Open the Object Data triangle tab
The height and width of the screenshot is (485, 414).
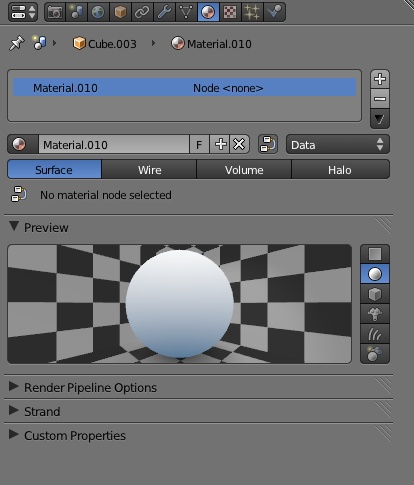(x=186, y=12)
